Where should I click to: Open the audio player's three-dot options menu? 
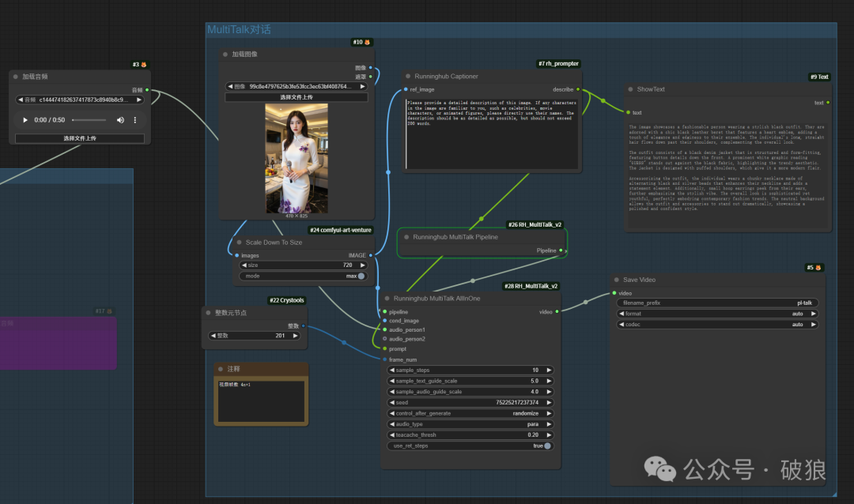[x=135, y=120]
